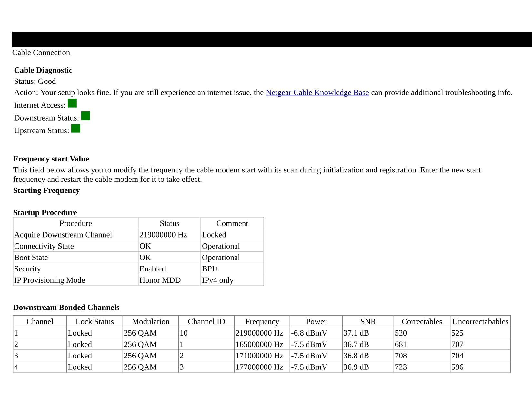Click the 'BPI+' comment cell
This screenshot has width=532, height=411.
(x=232, y=269)
